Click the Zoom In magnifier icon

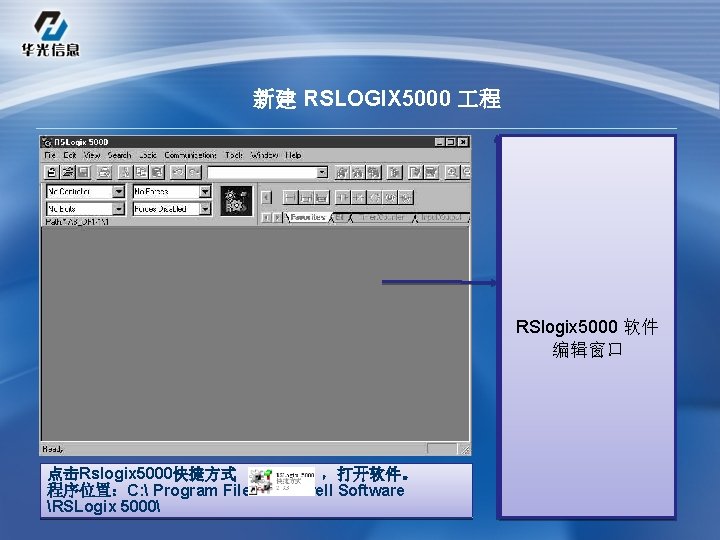452,172
